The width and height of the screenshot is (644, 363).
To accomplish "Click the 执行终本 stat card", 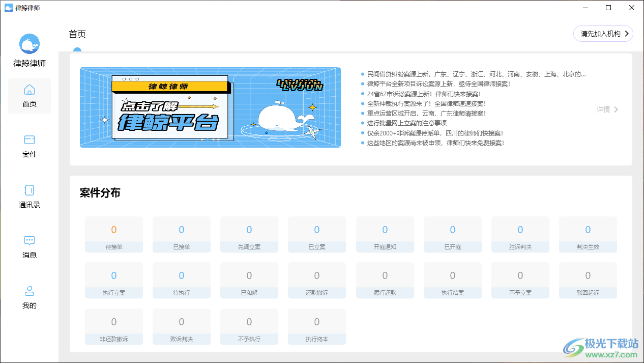I will 316,326.
